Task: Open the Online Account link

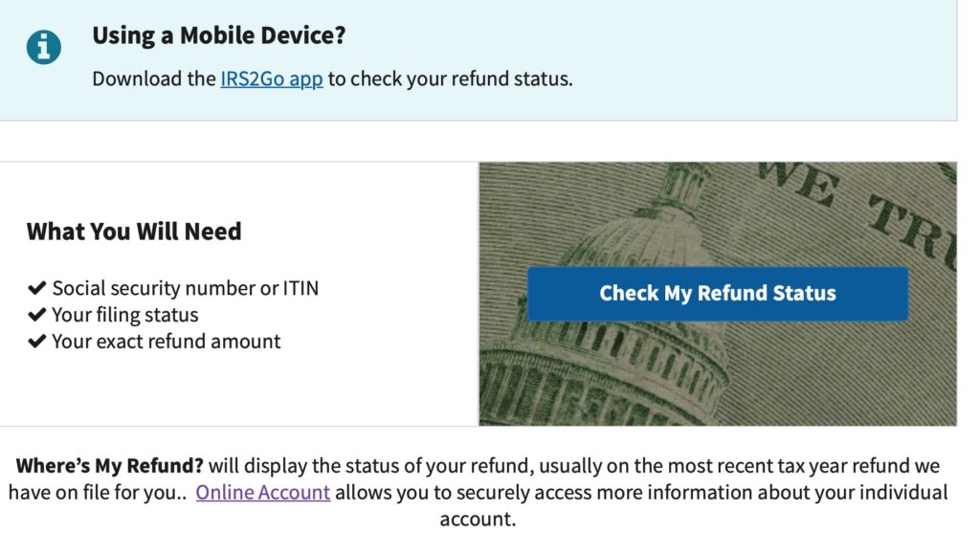Action: (x=260, y=492)
